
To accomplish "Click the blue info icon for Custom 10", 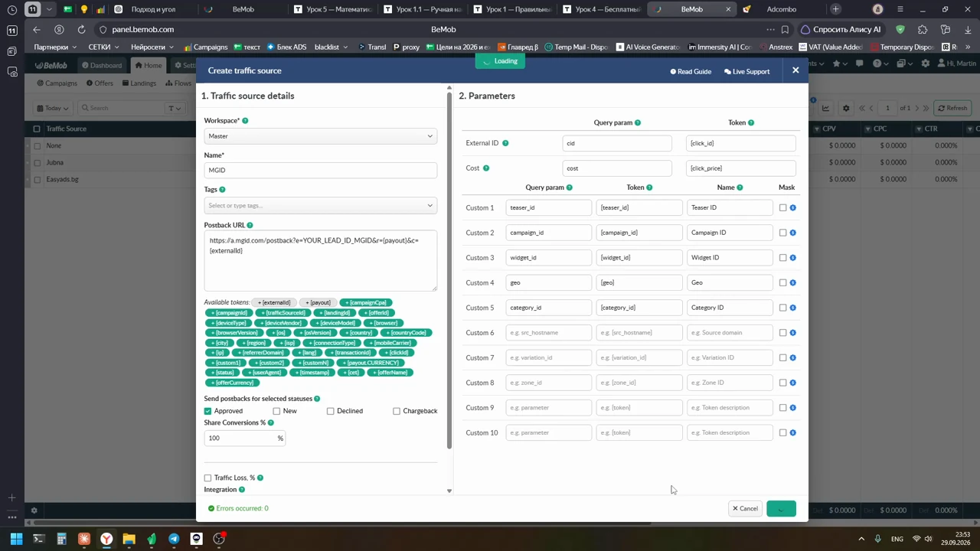I will pos(792,432).
